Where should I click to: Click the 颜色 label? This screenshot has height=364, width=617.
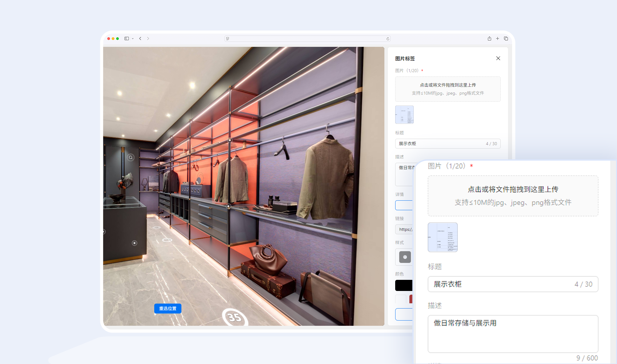400,274
